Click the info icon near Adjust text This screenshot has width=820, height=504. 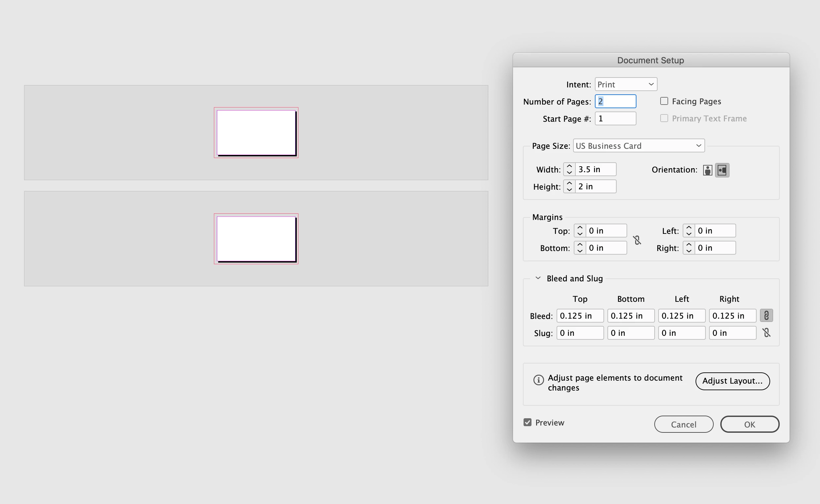pyautogui.click(x=538, y=380)
